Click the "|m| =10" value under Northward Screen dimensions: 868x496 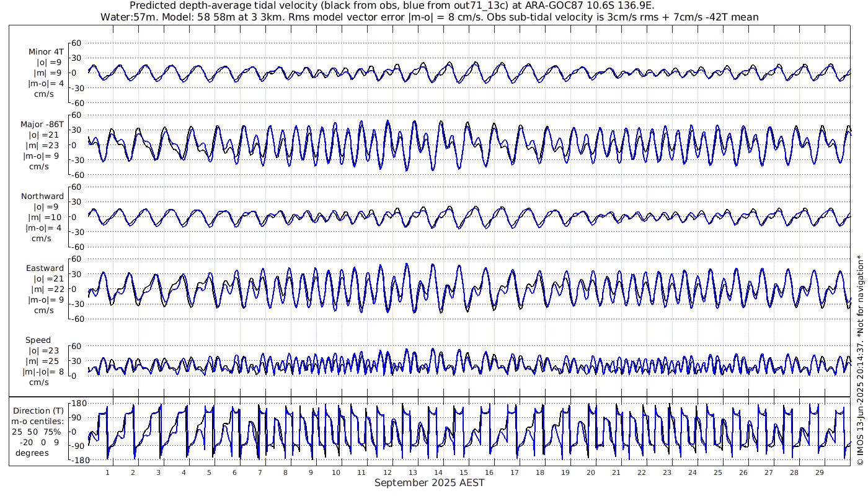pyautogui.click(x=46, y=217)
